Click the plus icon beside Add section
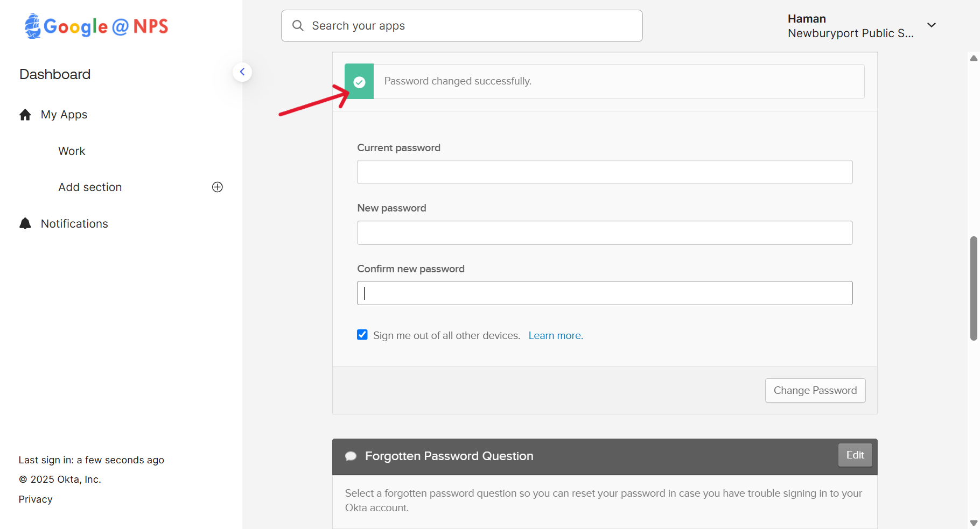Viewport: 980px width, 529px height. point(218,187)
